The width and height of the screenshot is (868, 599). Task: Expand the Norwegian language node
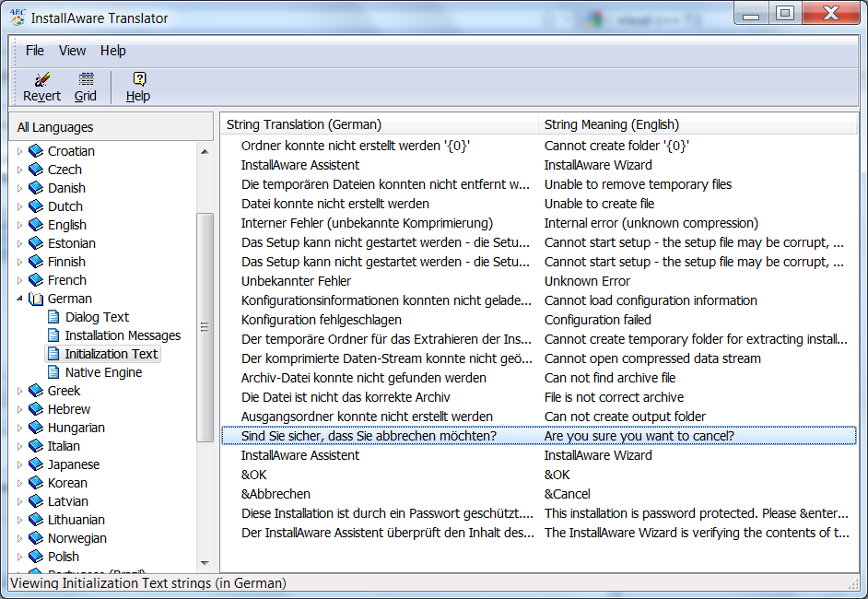pos(20,538)
